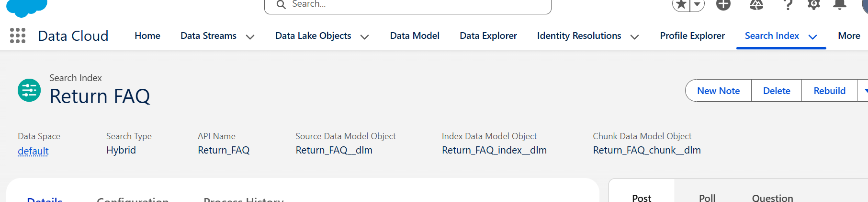Open the Help question mark icon
Viewport: 868px width, 202px height.
788,5
